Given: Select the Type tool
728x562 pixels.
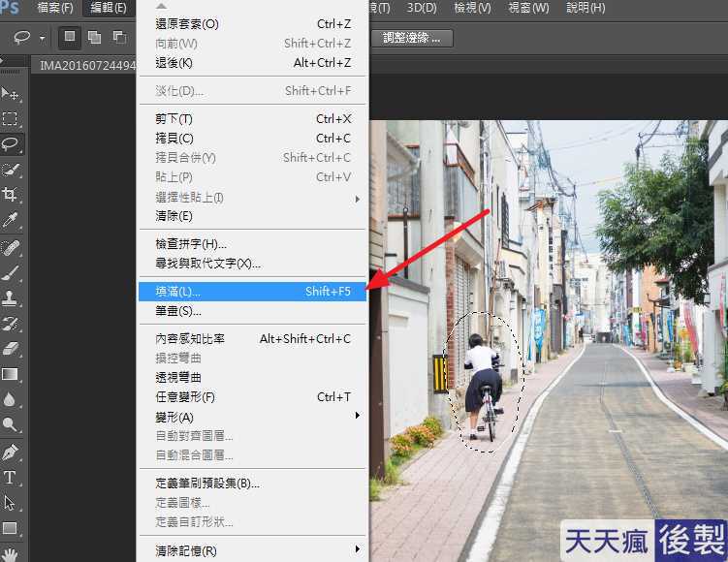Looking at the screenshot, I should pos(11,477).
